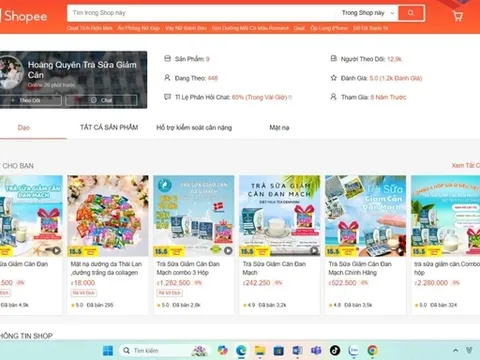Open Zalo from the taskbar
The width and height of the screenshot is (480, 360).
click(x=354, y=350)
